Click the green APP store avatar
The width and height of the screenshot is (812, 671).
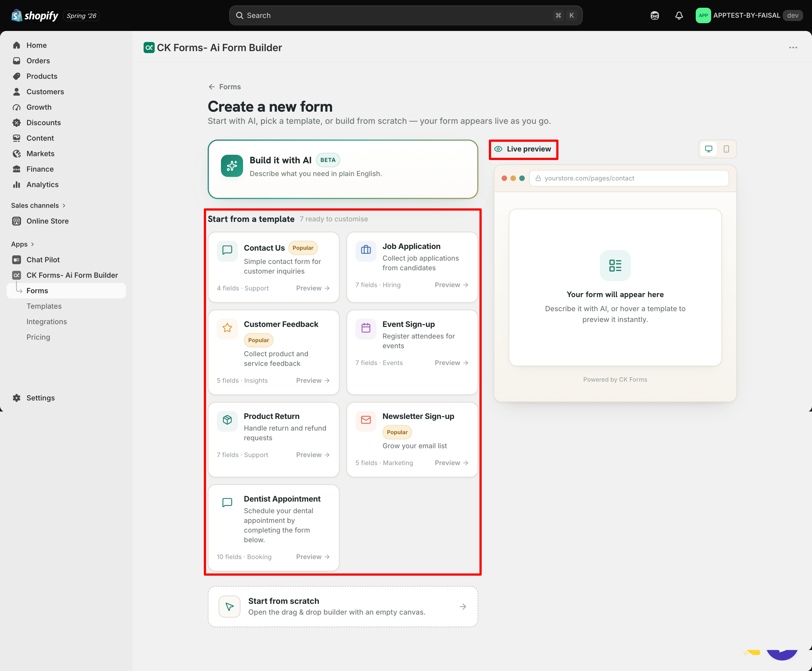703,15
